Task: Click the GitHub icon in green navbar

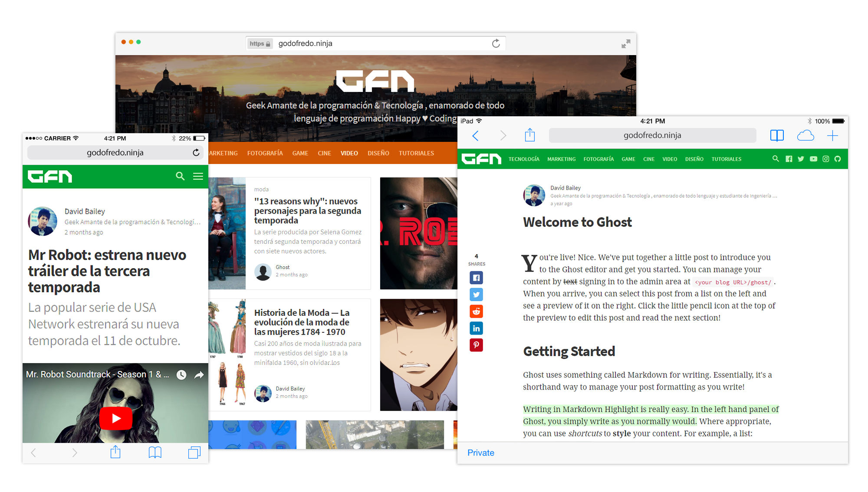Action: tap(838, 159)
